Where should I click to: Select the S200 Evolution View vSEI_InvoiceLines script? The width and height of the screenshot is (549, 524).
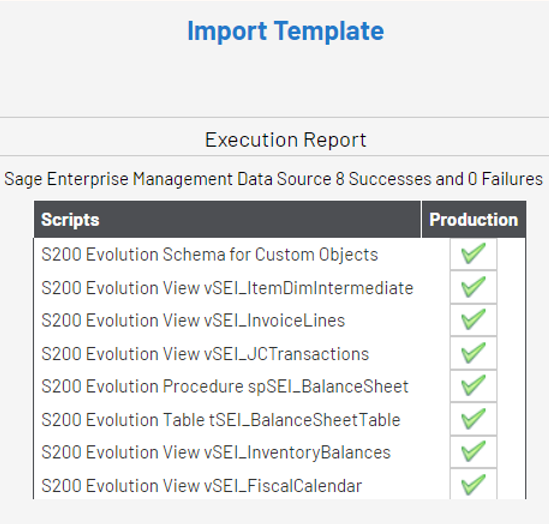[x=193, y=320]
